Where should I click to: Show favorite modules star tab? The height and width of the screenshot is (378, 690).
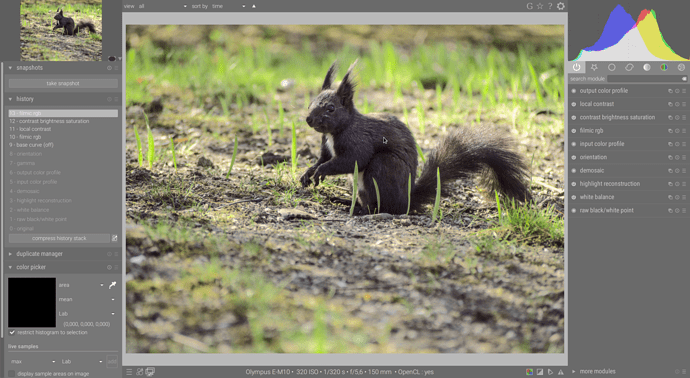pyautogui.click(x=594, y=67)
